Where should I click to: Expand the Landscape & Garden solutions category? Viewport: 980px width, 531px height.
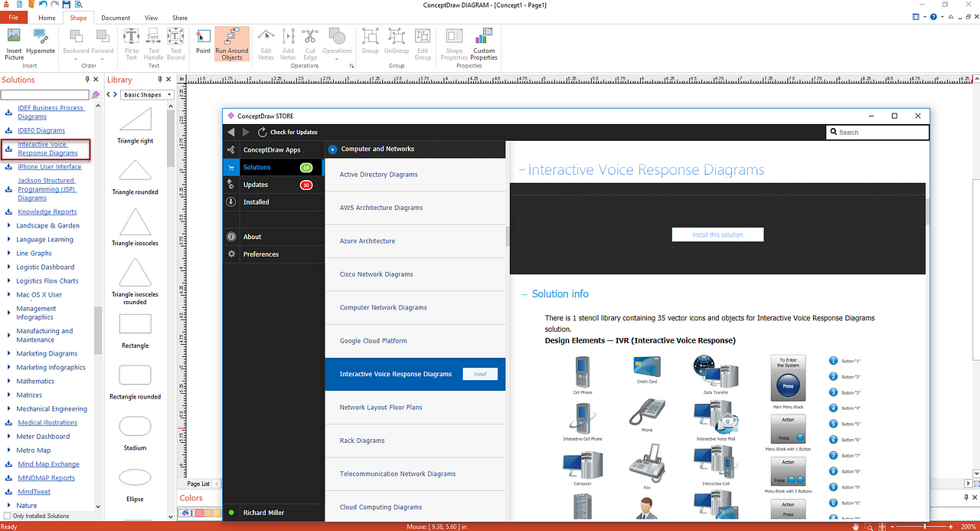8,226
